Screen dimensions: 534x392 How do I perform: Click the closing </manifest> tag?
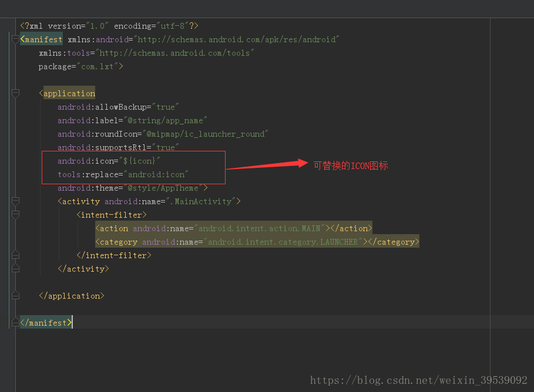pyautogui.click(x=46, y=323)
